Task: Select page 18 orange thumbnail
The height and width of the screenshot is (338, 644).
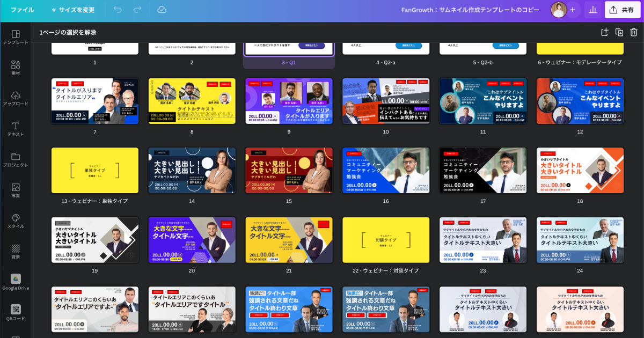Action: (580, 171)
